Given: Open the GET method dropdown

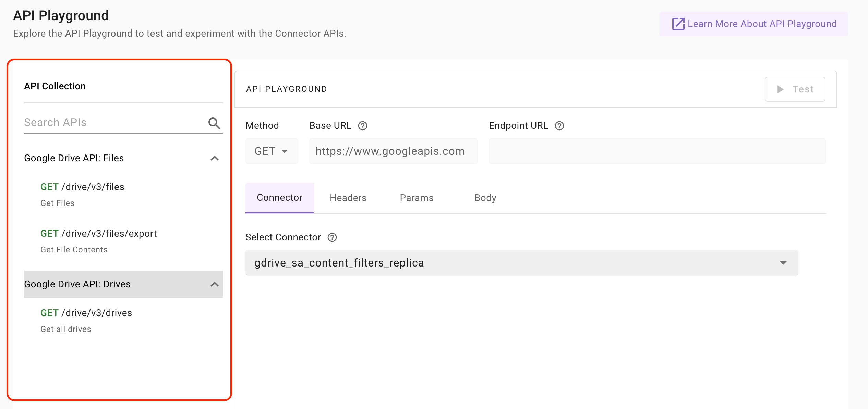Looking at the screenshot, I should point(272,151).
